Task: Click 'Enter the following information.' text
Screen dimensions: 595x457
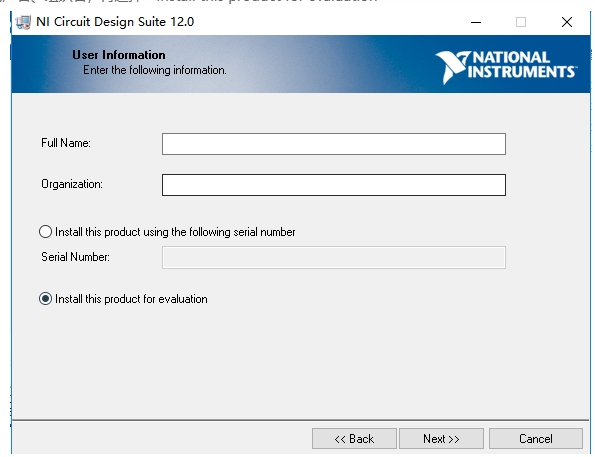Action: point(155,70)
